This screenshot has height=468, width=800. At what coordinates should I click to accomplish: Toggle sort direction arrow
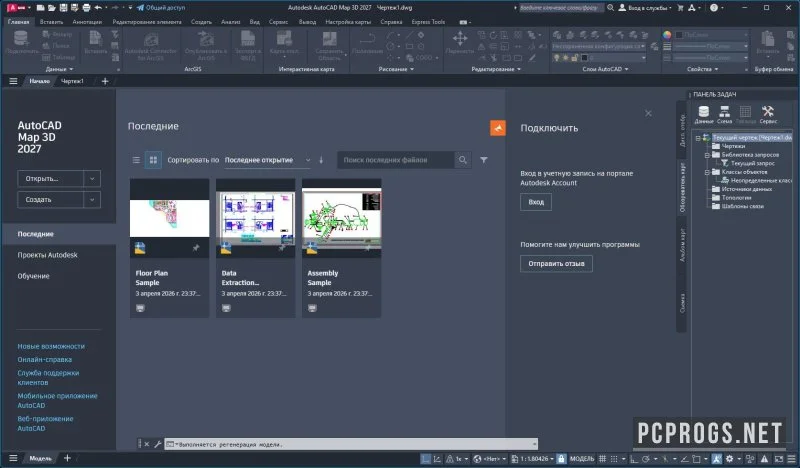click(321, 160)
